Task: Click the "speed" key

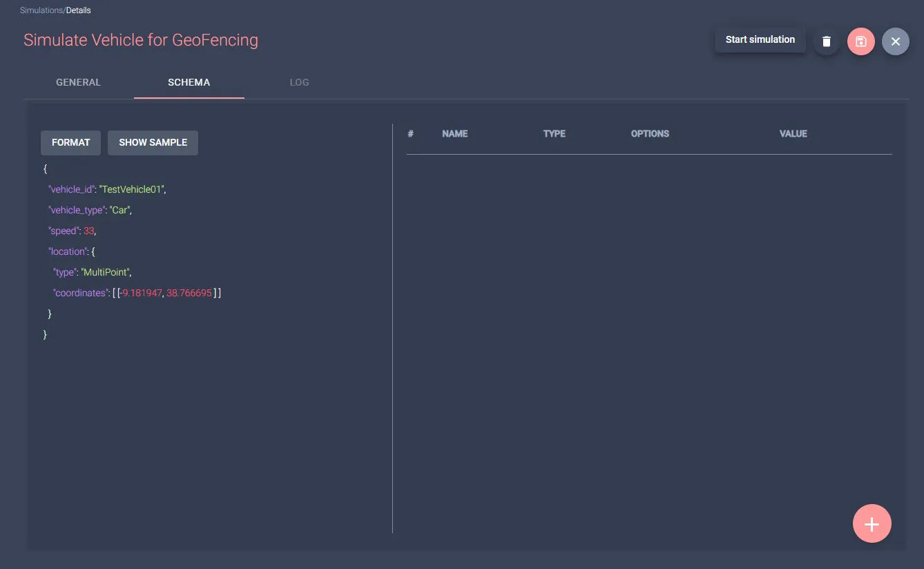Action: click(x=64, y=231)
